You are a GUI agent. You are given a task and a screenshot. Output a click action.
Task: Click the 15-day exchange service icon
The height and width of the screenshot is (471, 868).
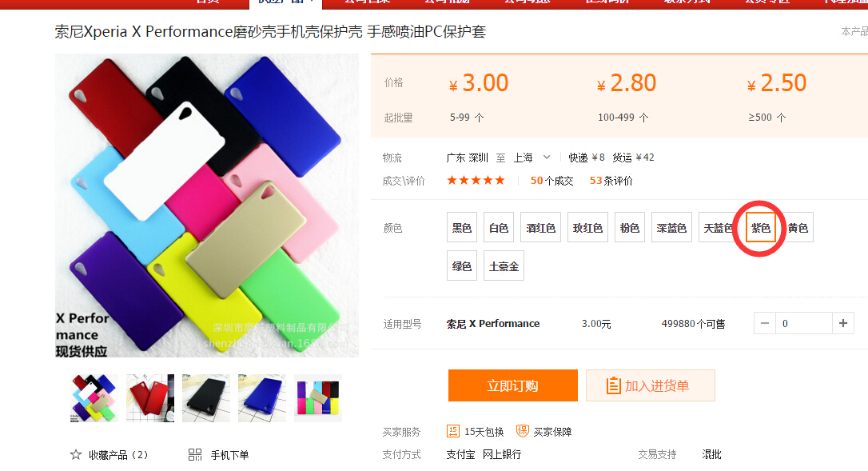pos(453,431)
